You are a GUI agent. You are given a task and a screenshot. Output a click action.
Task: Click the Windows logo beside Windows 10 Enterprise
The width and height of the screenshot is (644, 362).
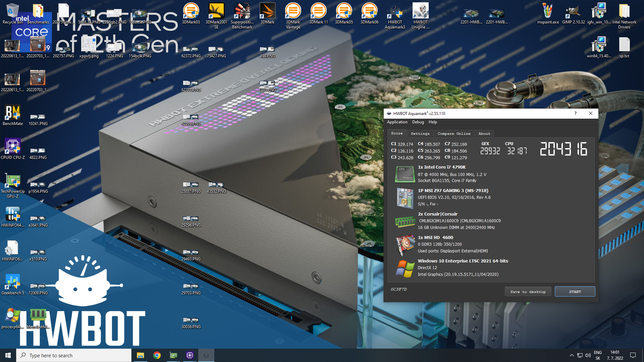(405, 268)
